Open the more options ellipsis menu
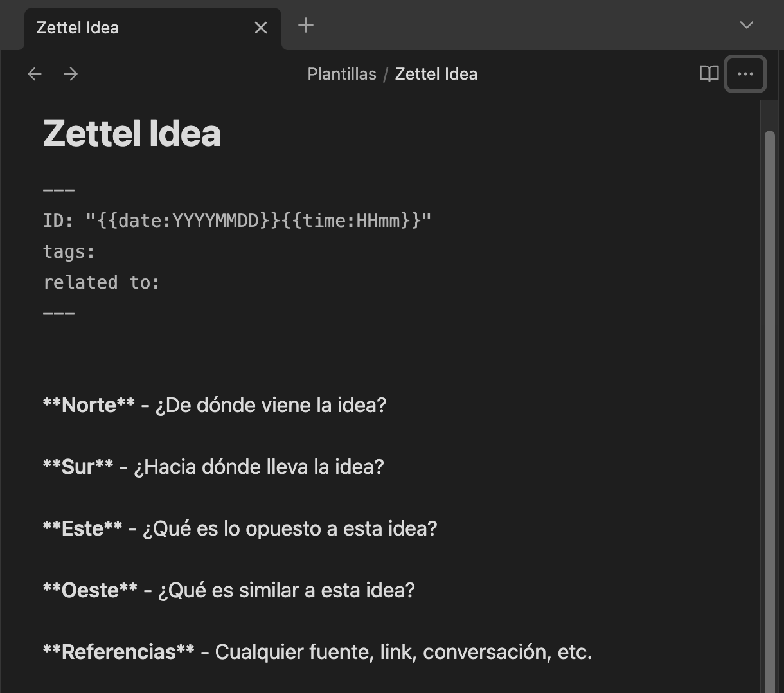The height and width of the screenshot is (693, 784). pyautogui.click(x=745, y=74)
